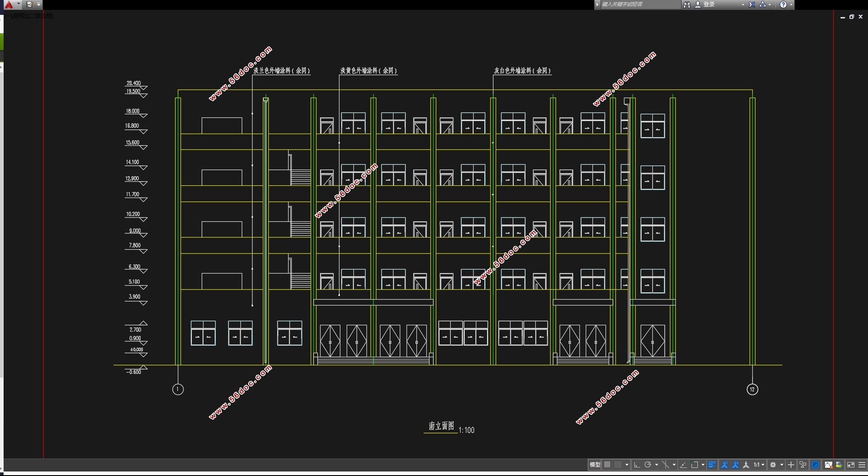868x476 pixels.
Task: Click the auto-add annotation scales icon
Action: [735, 465]
